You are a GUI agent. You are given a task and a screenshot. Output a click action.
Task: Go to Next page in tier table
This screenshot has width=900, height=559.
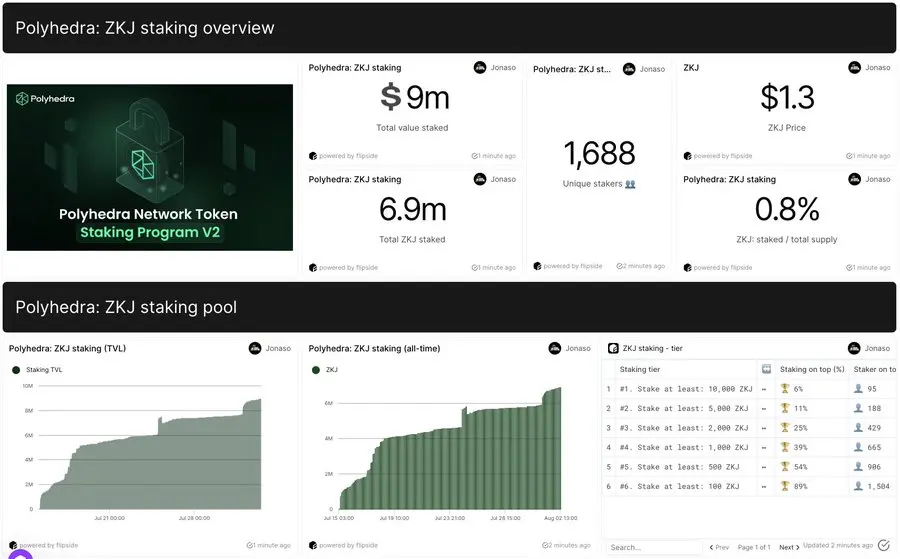pos(788,547)
